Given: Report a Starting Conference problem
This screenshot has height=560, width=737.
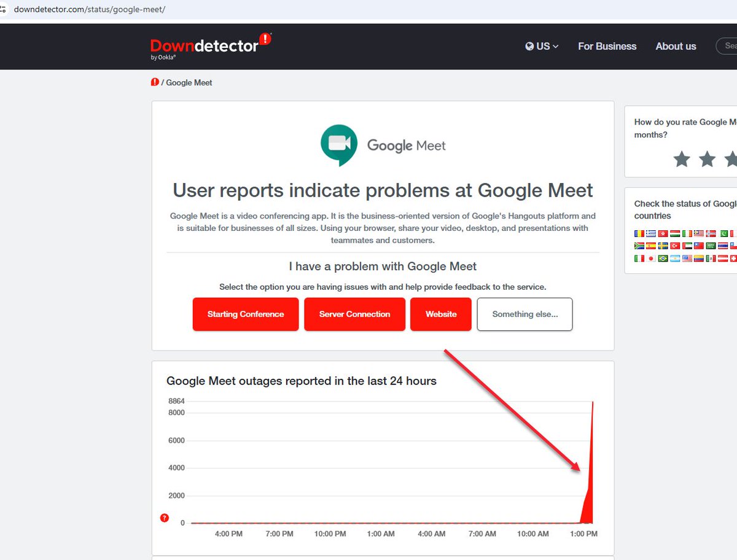Looking at the screenshot, I should pos(246,314).
